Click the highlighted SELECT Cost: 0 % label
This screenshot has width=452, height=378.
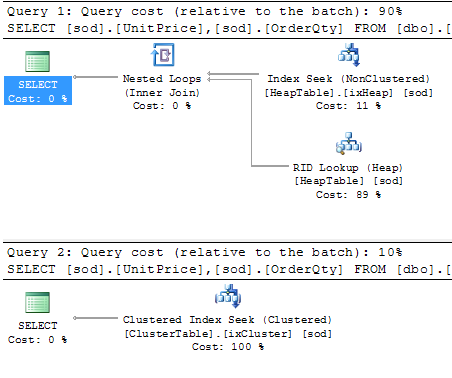point(38,91)
